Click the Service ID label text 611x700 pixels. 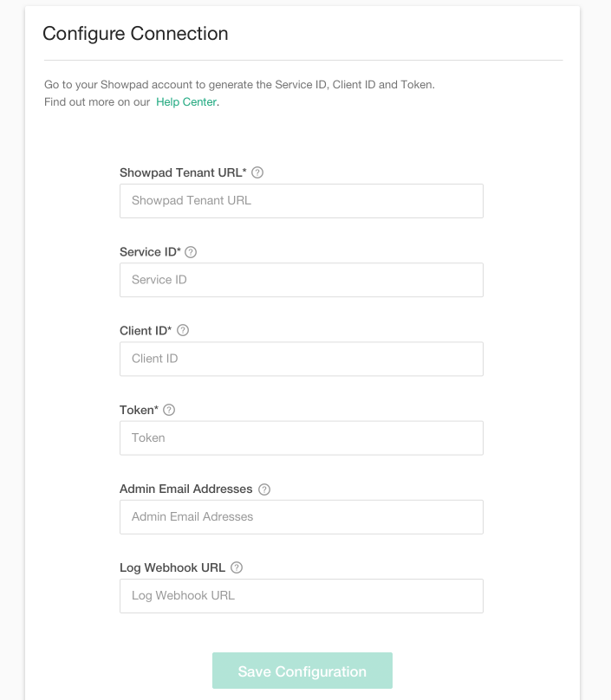pyautogui.click(x=147, y=251)
